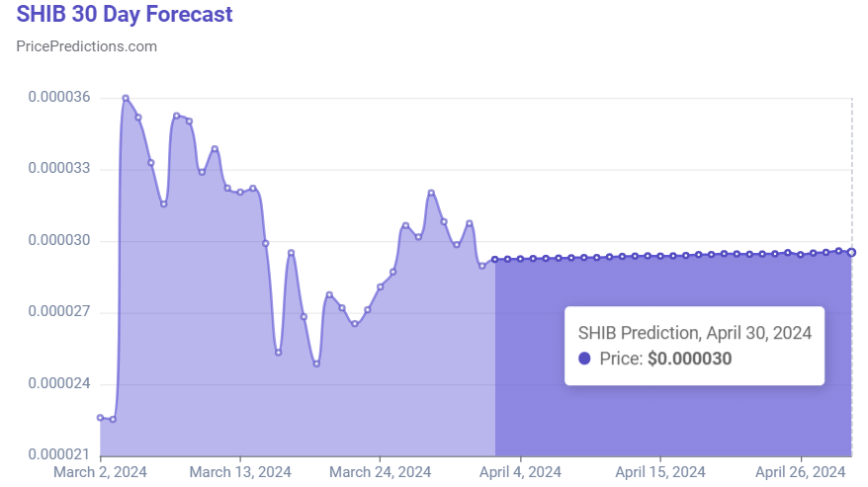Click the 0.000021 y-axis label
Viewport: 868px width, 487px height.
click(x=59, y=454)
